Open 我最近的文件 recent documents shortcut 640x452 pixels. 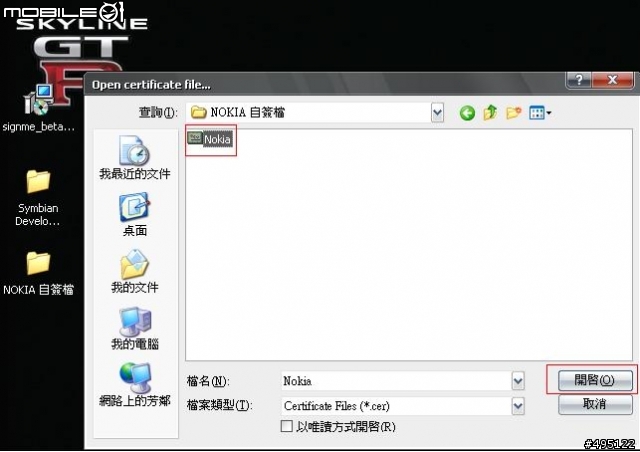click(x=135, y=158)
